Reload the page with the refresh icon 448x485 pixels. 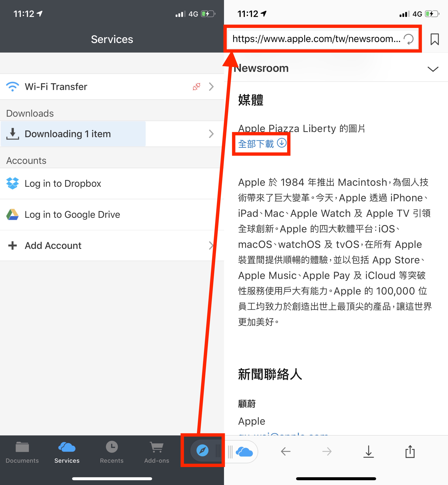[409, 39]
